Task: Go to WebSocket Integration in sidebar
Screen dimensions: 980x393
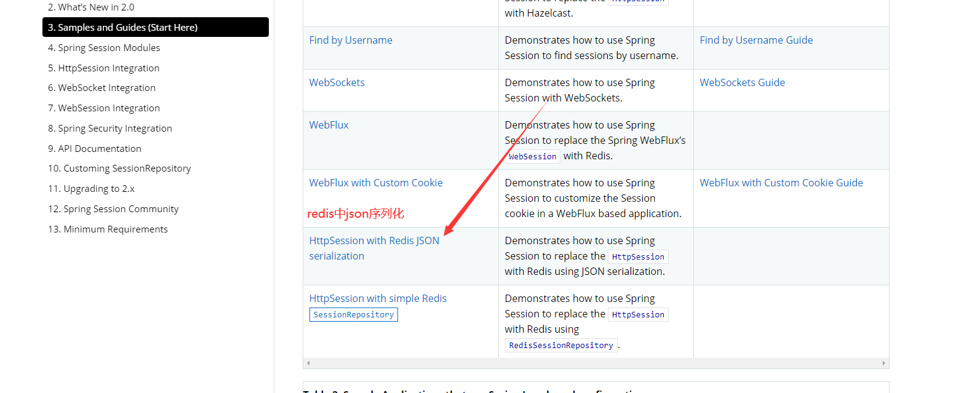Action: coord(102,88)
